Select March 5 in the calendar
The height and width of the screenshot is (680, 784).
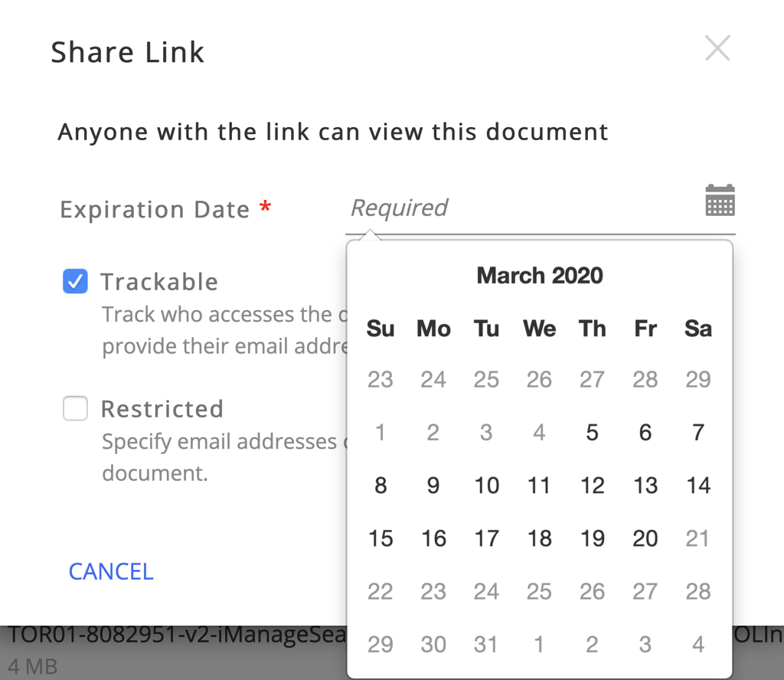(x=592, y=433)
